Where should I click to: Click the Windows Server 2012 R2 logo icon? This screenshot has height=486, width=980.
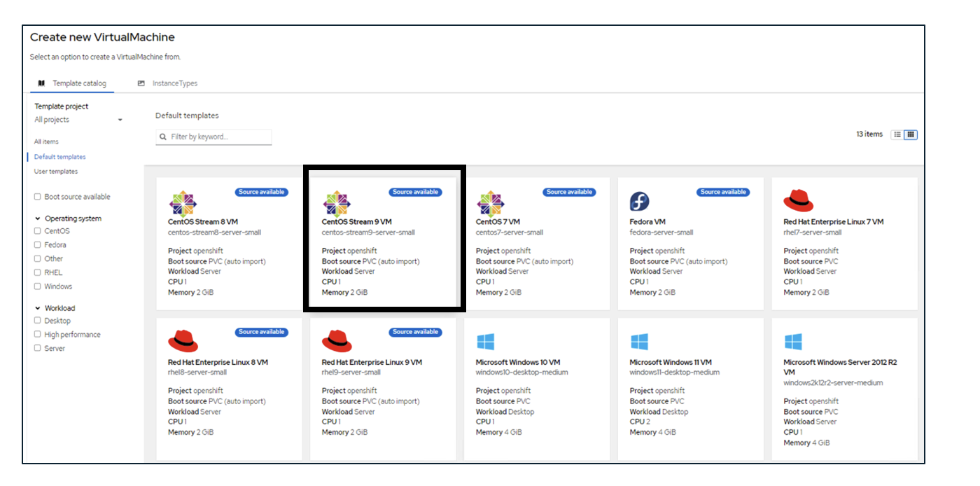(x=793, y=342)
